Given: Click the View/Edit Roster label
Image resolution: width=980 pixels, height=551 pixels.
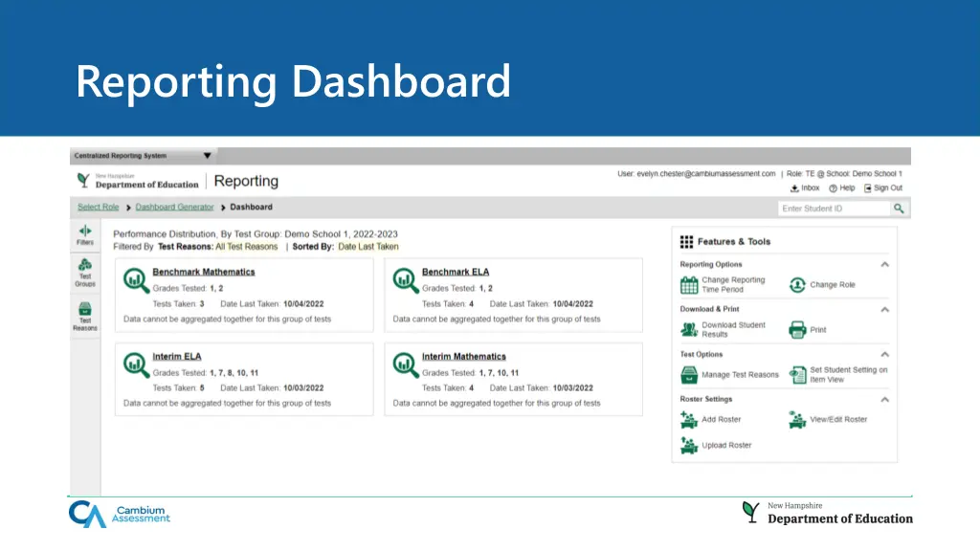Looking at the screenshot, I should pos(838,420).
